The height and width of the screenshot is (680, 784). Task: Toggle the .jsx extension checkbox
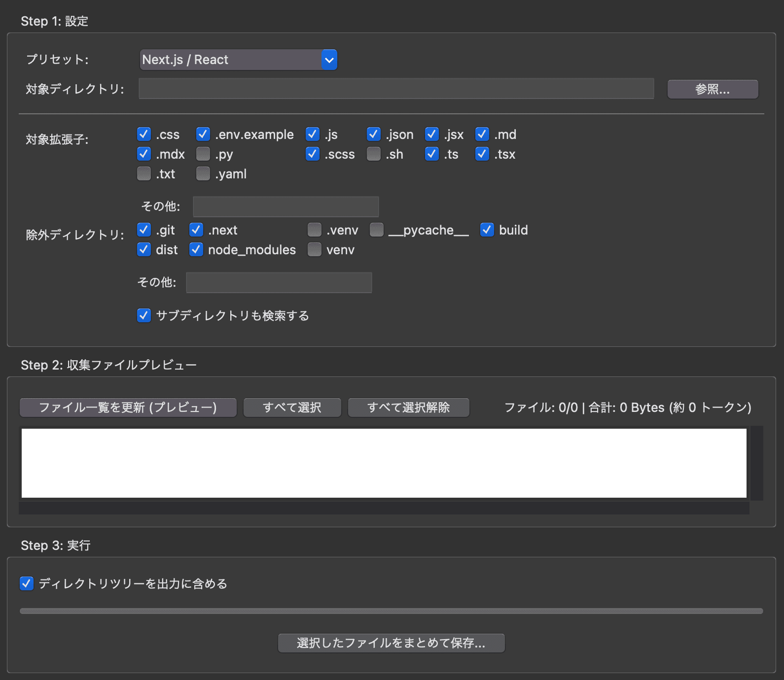pos(431,134)
